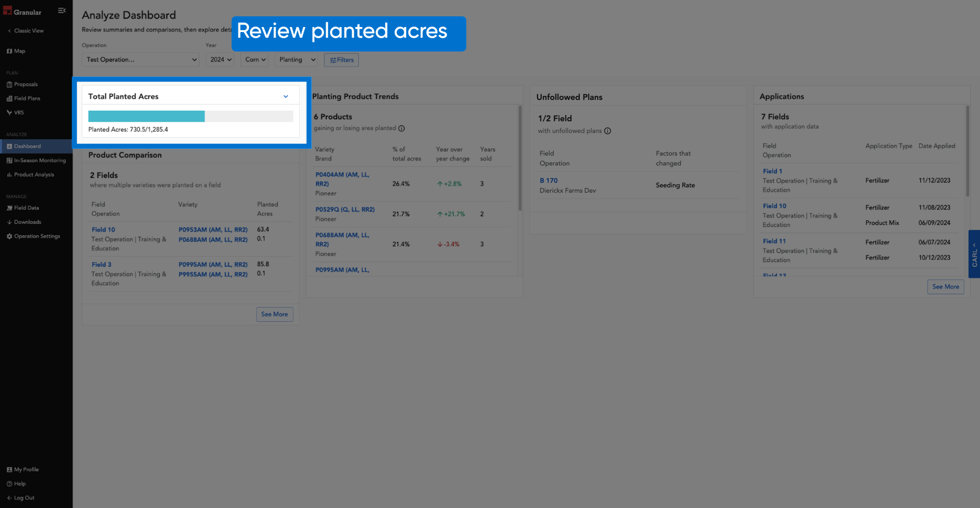Click the 26.4% of total acres value
The height and width of the screenshot is (508, 980).
coord(401,184)
